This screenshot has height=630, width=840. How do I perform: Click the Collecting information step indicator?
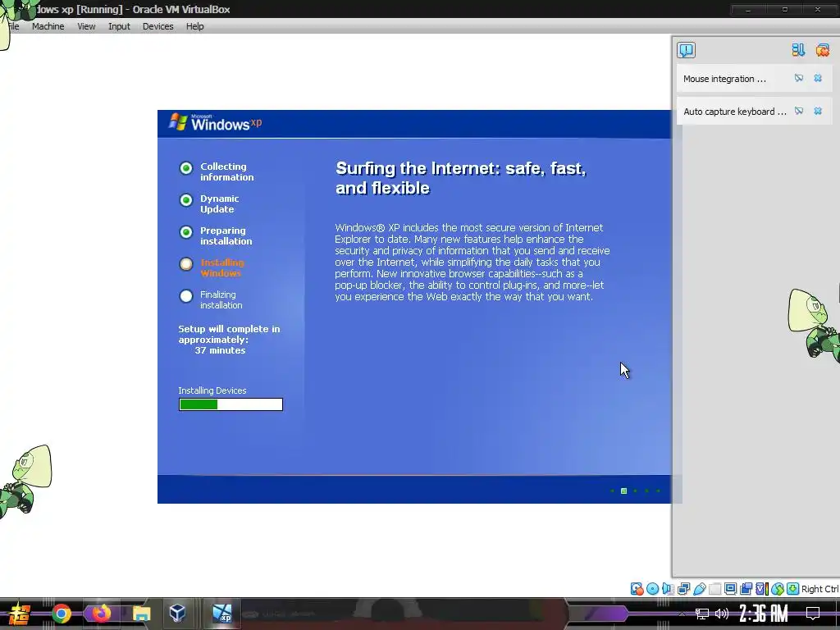tap(186, 168)
